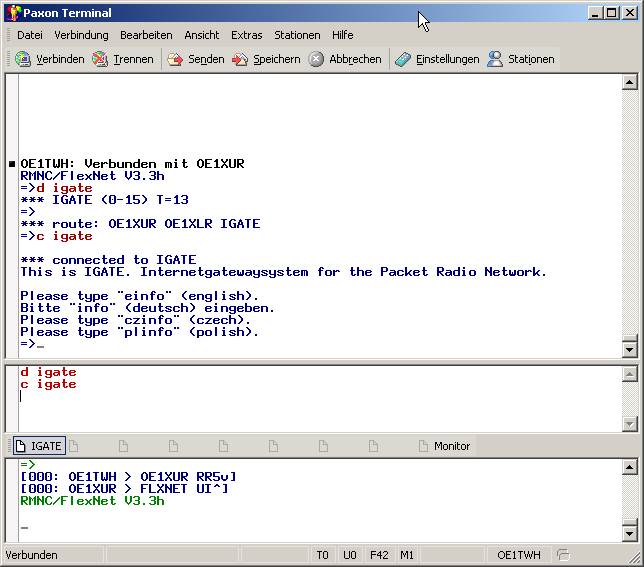This screenshot has height=567, width=644.
Task: Click the Paxon Terminal title bar icon
Action: (x=13, y=13)
